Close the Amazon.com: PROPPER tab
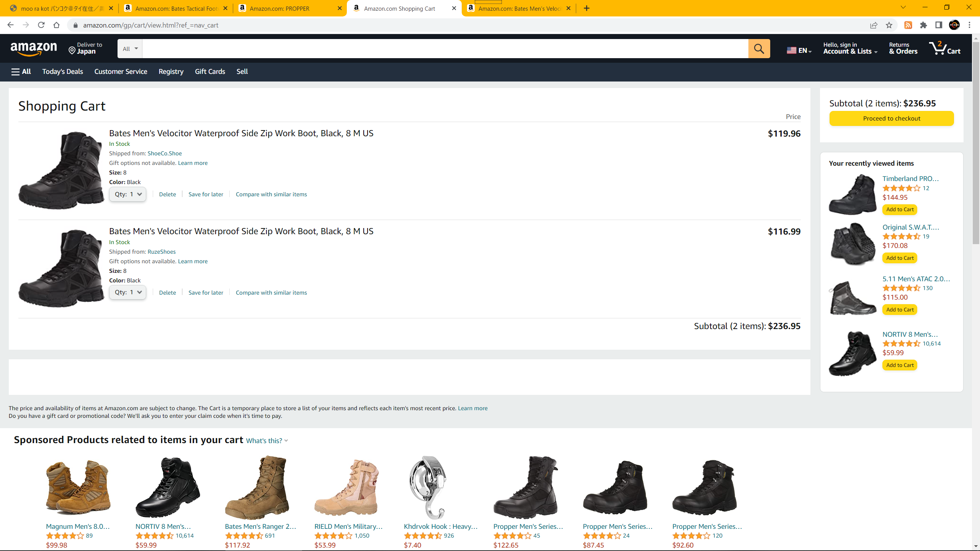Viewport: 980px width, 551px height. (x=339, y=8)
